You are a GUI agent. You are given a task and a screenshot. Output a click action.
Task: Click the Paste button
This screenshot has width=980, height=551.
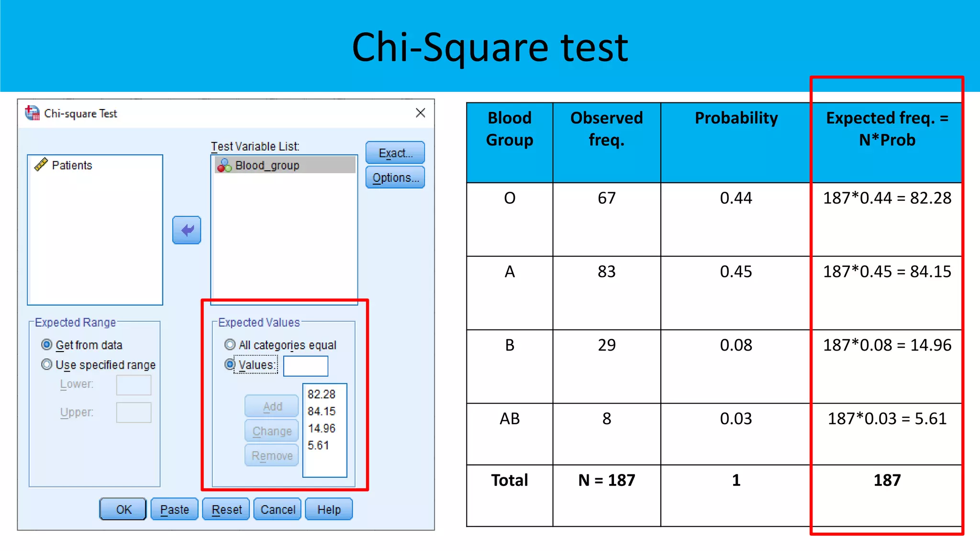[x=174, y=509]
